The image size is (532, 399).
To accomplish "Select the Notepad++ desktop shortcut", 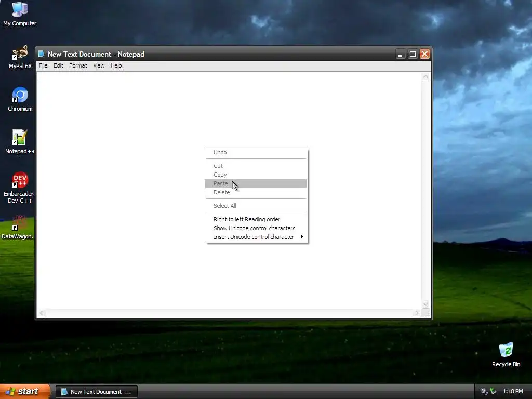I will 20,142.
